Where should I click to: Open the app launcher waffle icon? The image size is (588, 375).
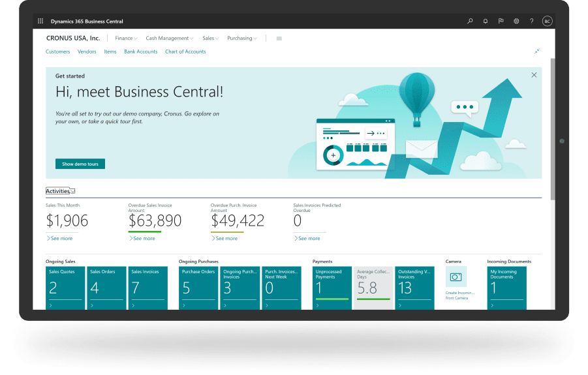40,22
